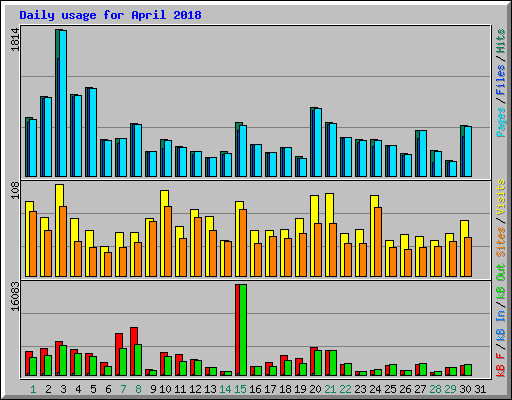Viewport: 512px width, 400px height.
Task: Select green day label 7 on x-axis
Action: point(123,389)
